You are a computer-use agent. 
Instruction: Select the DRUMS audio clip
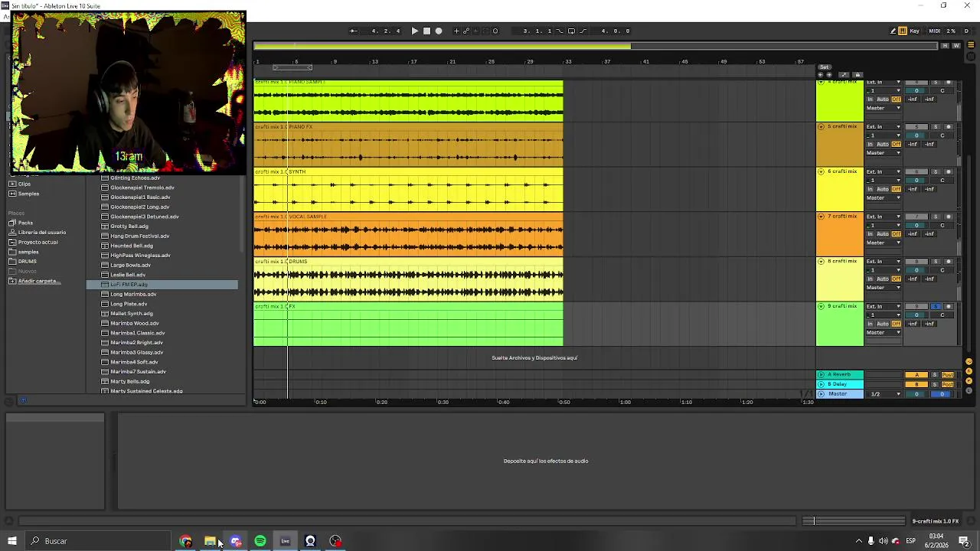(x=408, y=279)
